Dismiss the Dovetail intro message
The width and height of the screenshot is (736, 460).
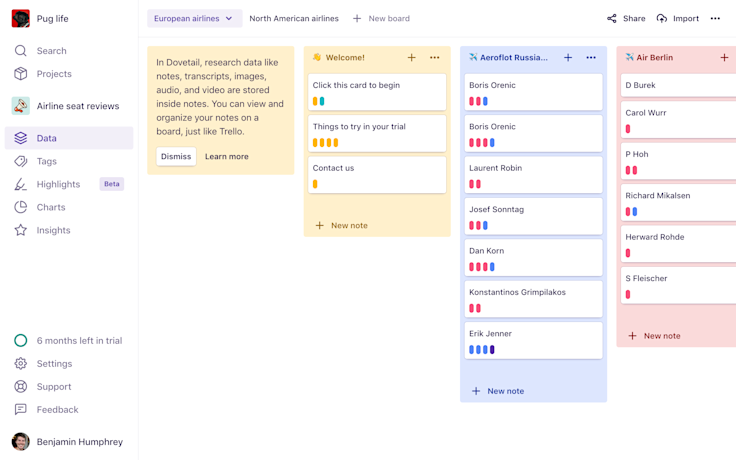click(176, 156)
